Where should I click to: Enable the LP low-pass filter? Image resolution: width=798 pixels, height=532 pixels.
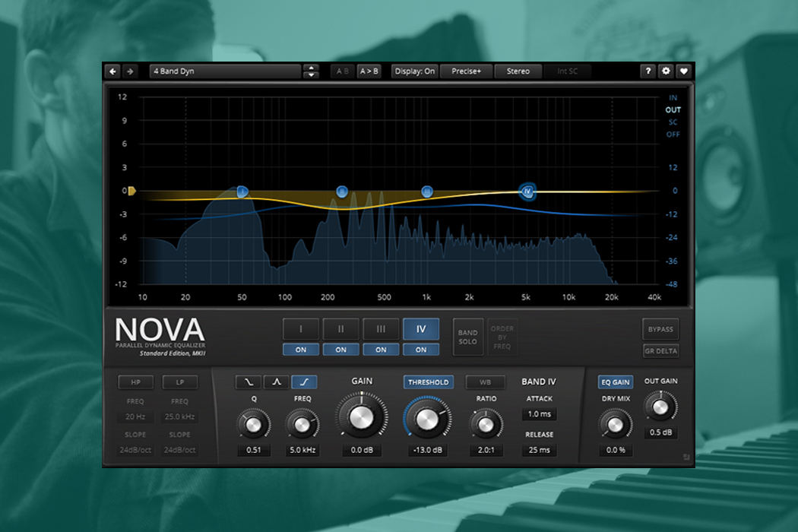point(179,382)
